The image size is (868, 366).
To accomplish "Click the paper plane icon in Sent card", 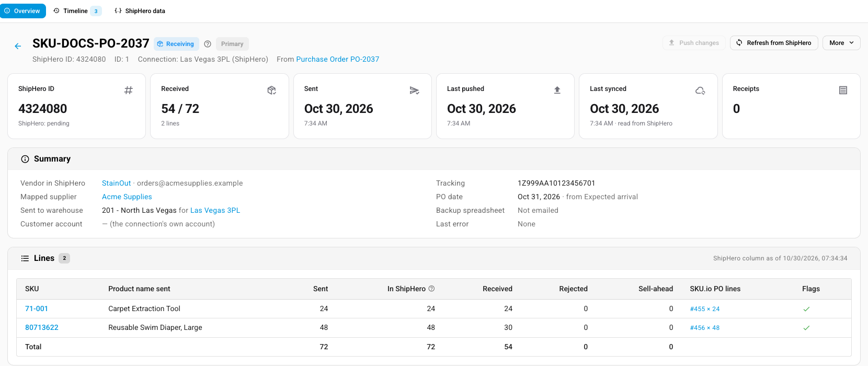I will click(415, 90).
